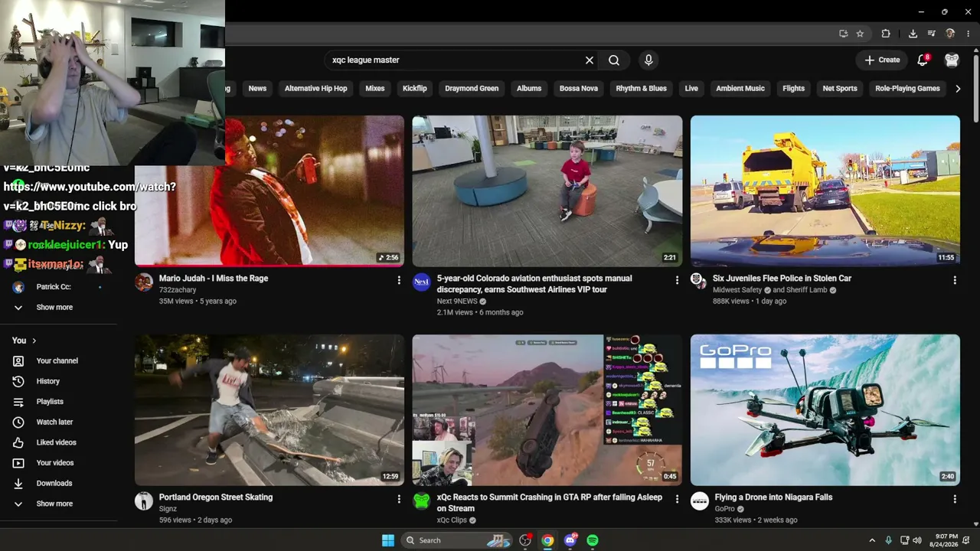The image size is (980, 551).
Task: Open the Chrome profile avatar
Action: (950, 34)
